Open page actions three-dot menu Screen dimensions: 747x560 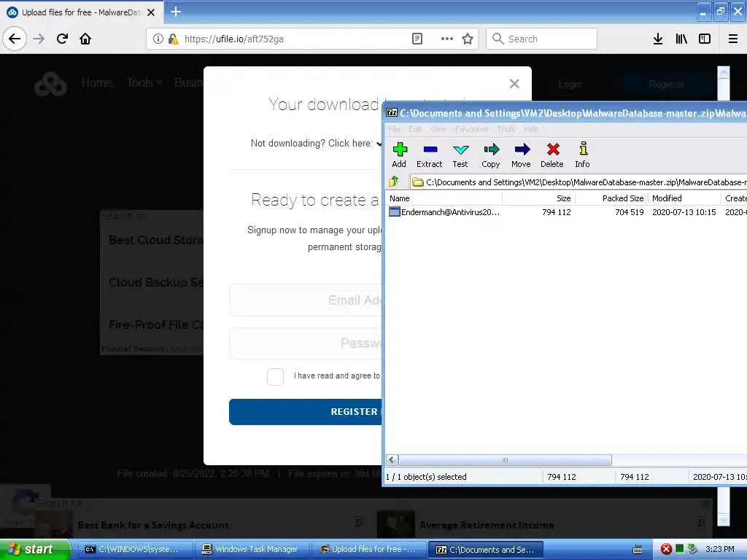[x=447, y=39]
